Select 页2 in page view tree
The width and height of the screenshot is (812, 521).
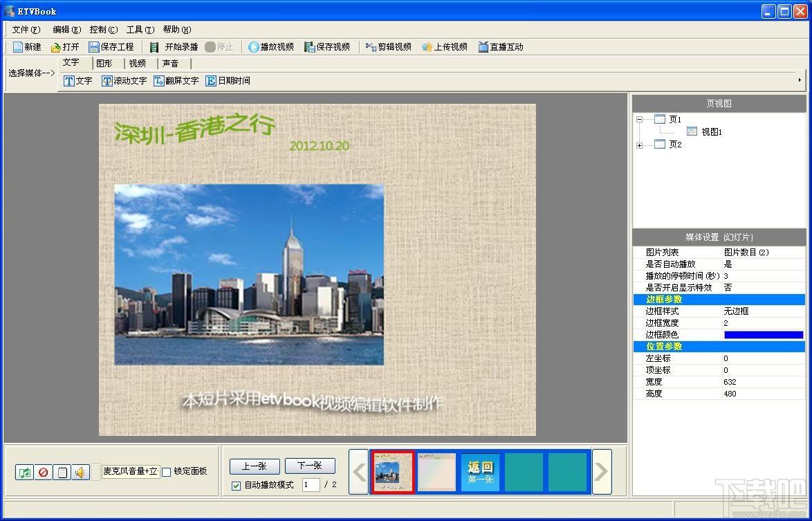pos(675,145)
